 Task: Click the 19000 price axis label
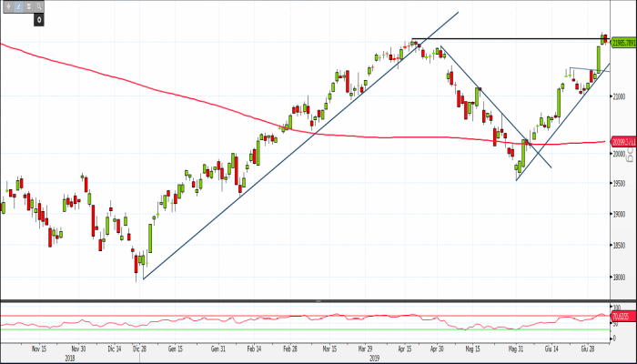coord(620,214)
